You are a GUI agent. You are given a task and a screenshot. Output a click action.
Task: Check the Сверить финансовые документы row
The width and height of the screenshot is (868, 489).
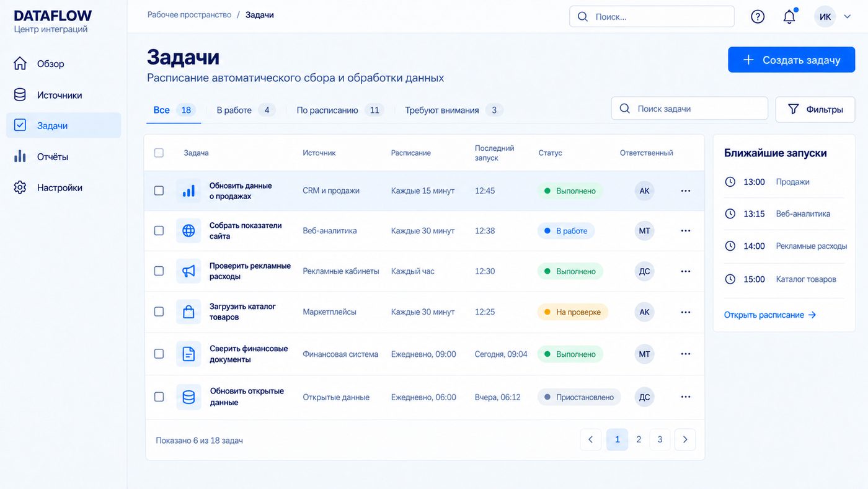pyautogui.click(x=159, y=354)
